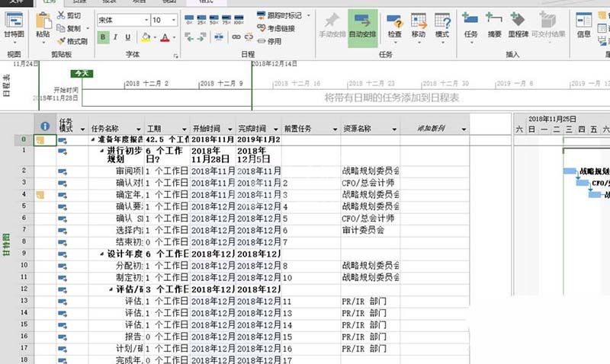
Task: Collapse the 设计年度 summary task row 9
Action: [101, 254]
